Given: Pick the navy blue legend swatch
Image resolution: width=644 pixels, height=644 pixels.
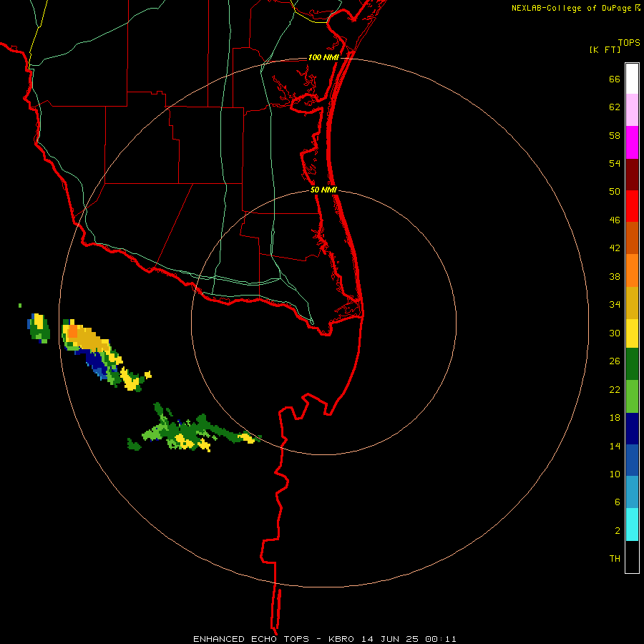Looking at the screenshot, I should pos(632,429).
